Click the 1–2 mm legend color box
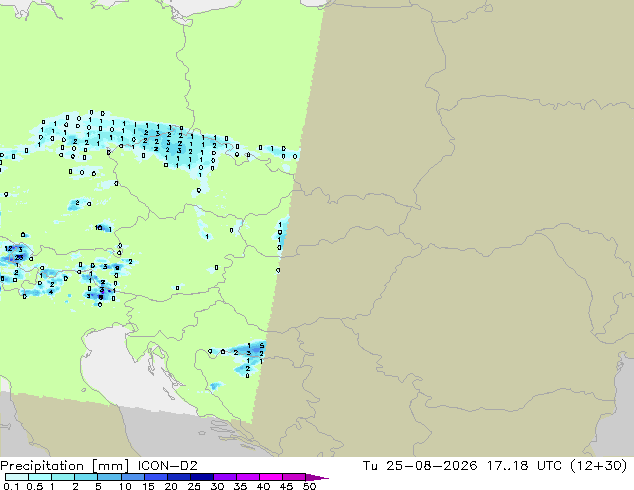The height and width of the screenshot is (490, 634). (63, 477)
